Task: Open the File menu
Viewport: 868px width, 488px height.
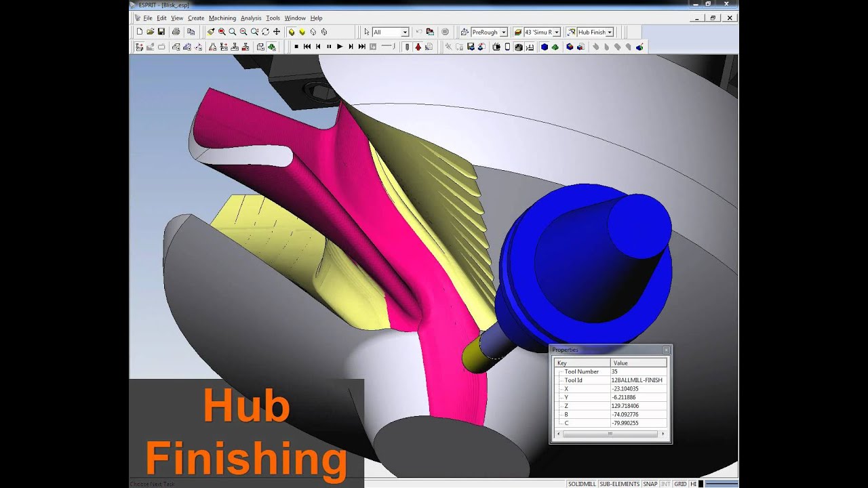Action: coord(148,18)
